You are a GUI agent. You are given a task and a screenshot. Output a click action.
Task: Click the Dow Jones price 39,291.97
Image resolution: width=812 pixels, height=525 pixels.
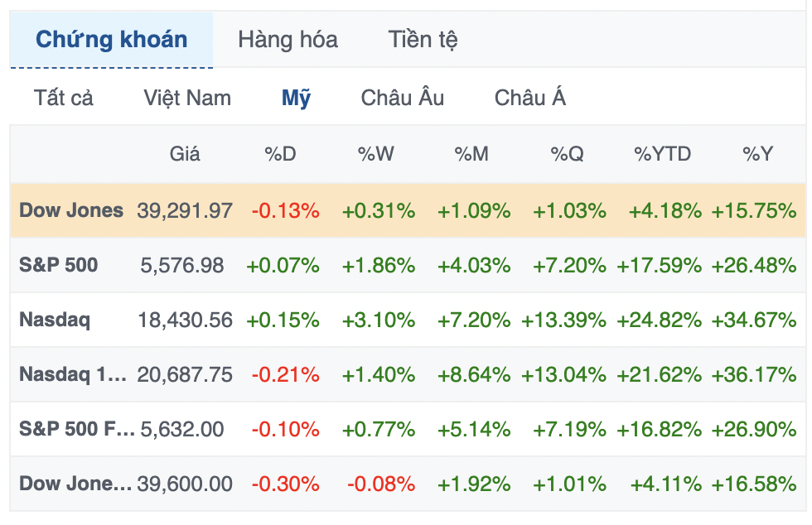click(x=185, y=210)
